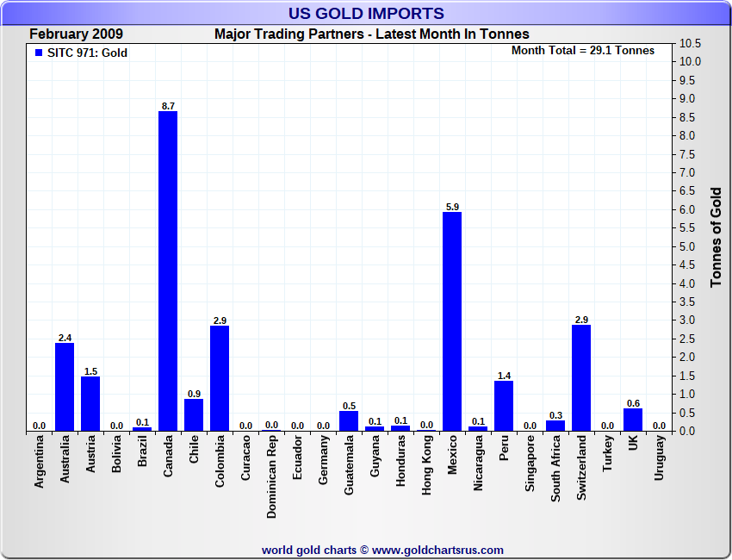
Task: Click the Austria bar in the chart
Action: (90, 403)
